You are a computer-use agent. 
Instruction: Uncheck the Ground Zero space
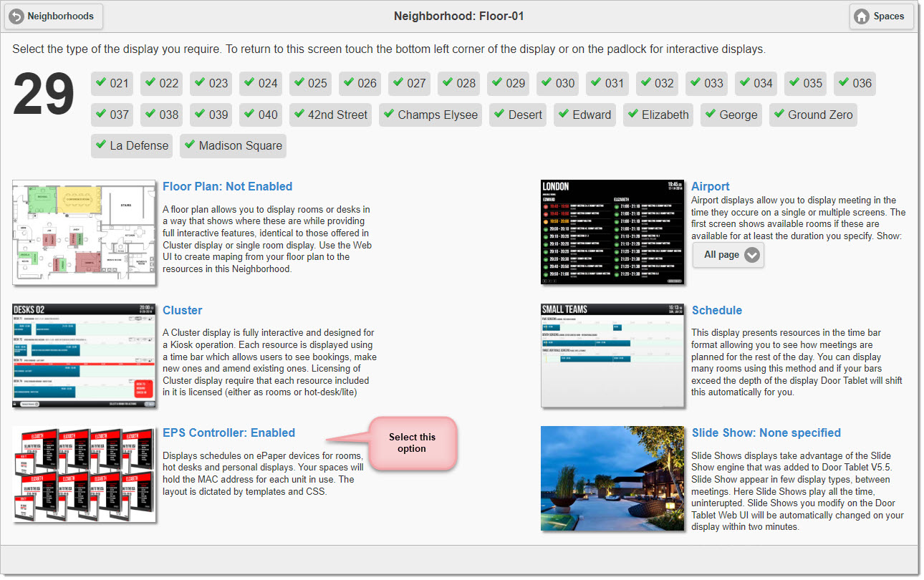click(812, 115)
